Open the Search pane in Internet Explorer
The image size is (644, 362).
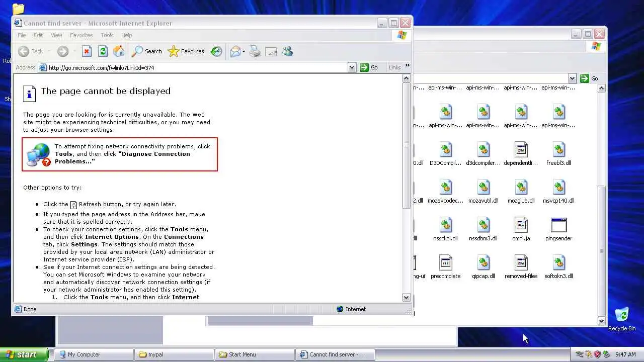[x=147, y=51]
